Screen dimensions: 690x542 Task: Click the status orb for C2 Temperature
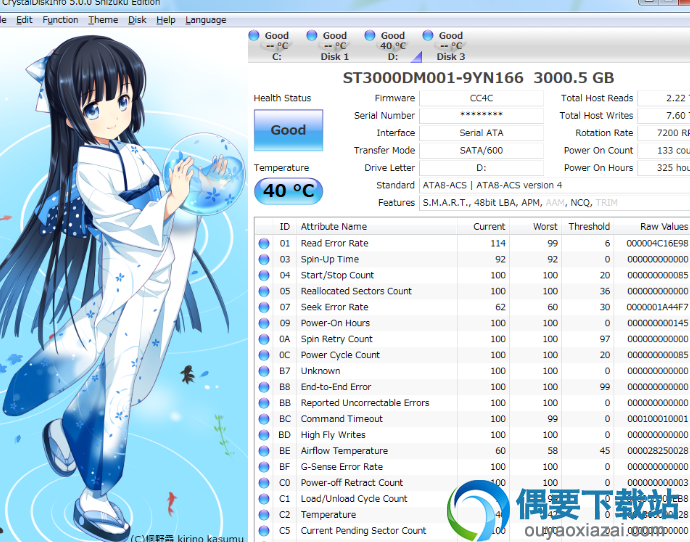264,515
